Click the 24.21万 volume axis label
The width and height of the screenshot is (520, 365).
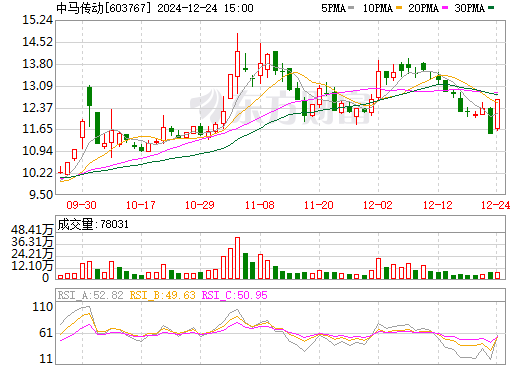[x=32, y=254]
